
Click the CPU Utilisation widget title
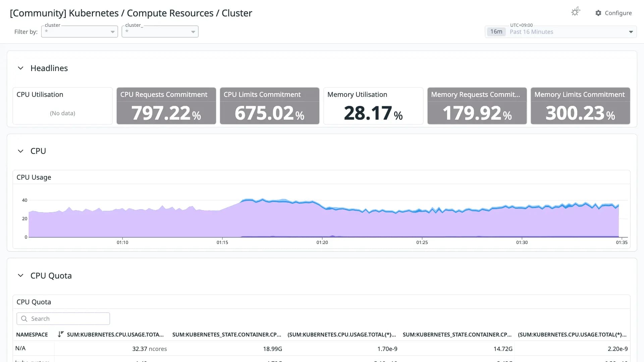pos(40,95)
